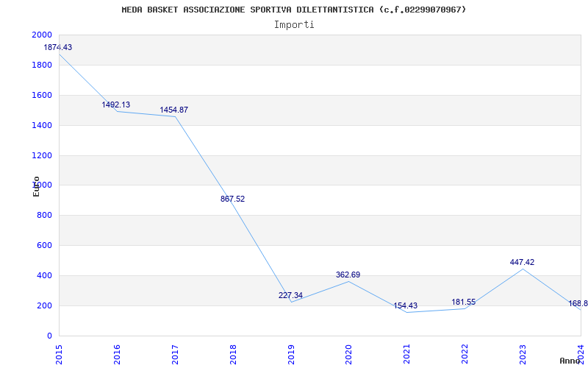Viewport: 588px width, 368px height.
Task: Click the 2021 x-axis year label
Action: pos(407,355)
